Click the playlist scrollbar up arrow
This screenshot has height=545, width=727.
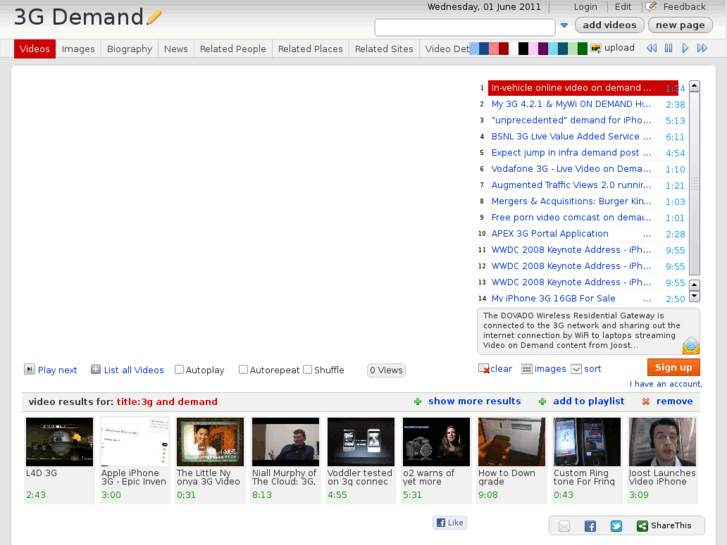coord(694,86)
